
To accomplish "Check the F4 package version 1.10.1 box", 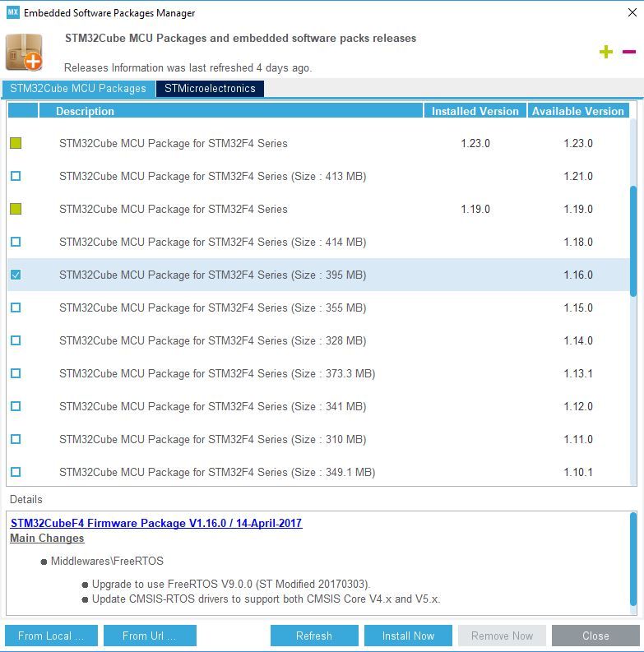I will pyautogui.click(x=16, y=472).
